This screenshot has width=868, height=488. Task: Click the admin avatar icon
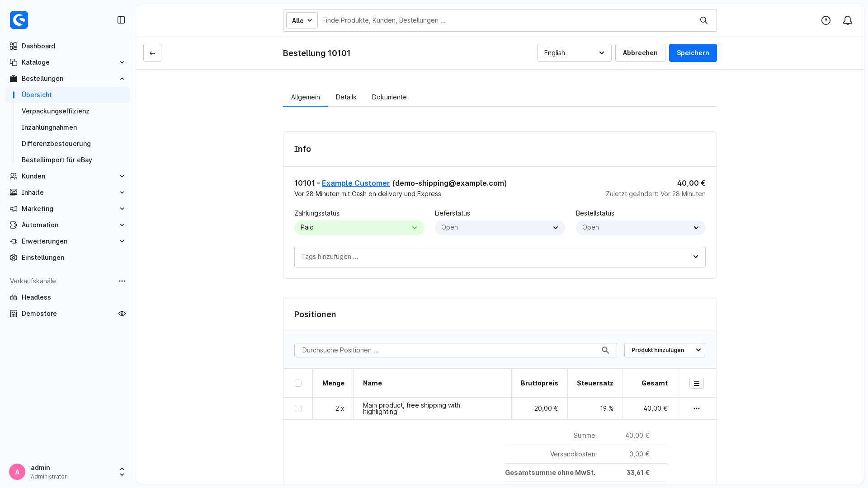(x=17, y=472)
